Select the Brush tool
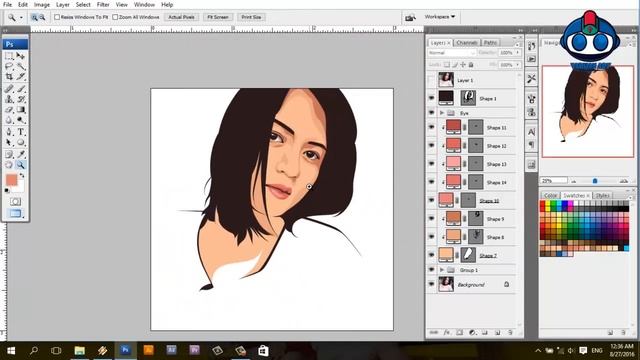 20,89
